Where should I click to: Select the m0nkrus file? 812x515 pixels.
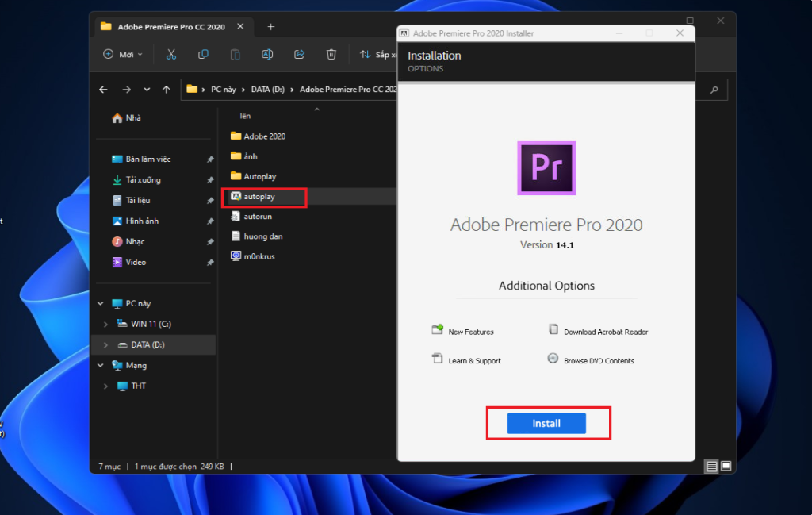click(253, 256)
